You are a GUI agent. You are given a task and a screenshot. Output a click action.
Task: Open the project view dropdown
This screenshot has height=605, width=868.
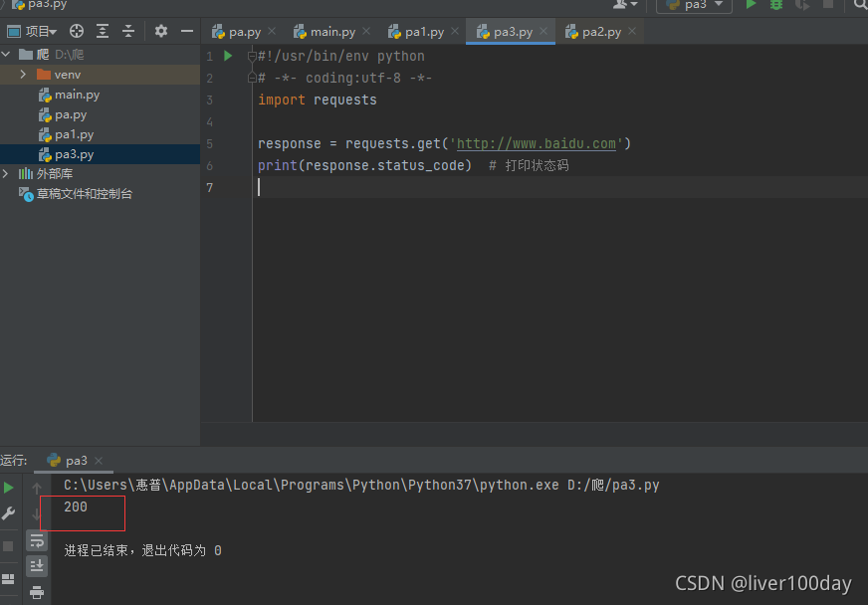click(x=32, y=32)
